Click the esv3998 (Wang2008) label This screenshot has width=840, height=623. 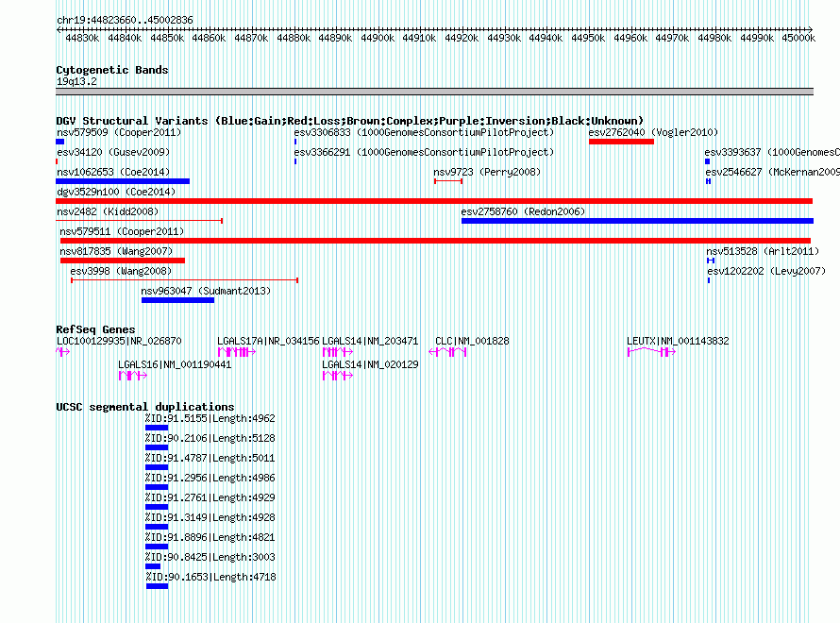click(121, 271)
